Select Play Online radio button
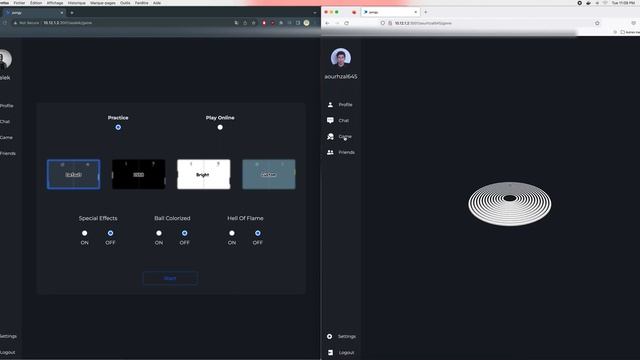The width and height of the screenshot is (640, 360). click(220, 127)
